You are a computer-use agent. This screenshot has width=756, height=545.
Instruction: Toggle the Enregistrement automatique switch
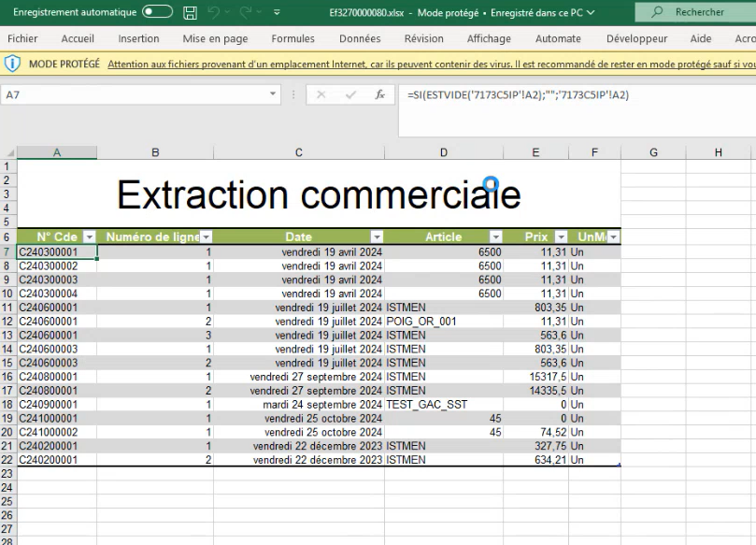(x=157, y=13)
